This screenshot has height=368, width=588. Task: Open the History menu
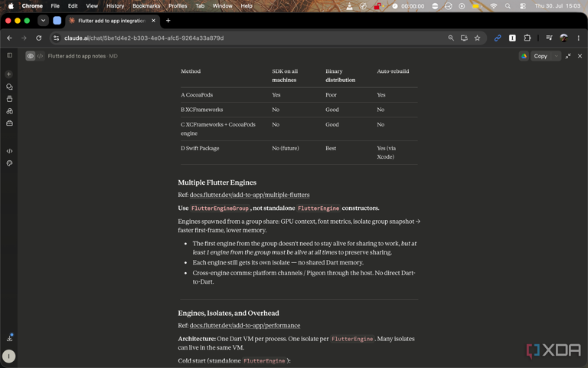115,5
